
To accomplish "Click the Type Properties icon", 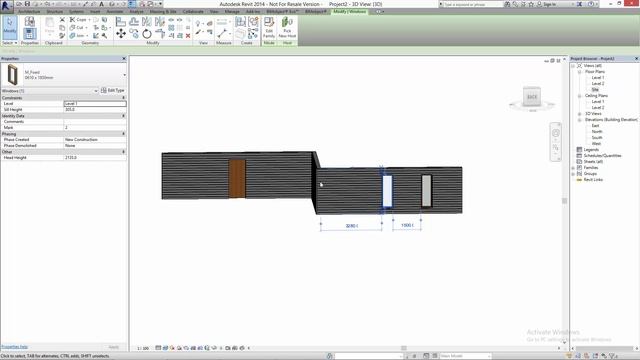I will pos(29,22).
